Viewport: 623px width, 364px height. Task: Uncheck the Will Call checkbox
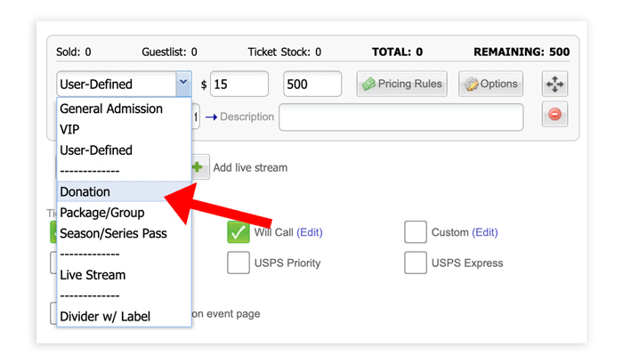pos(239,232)
